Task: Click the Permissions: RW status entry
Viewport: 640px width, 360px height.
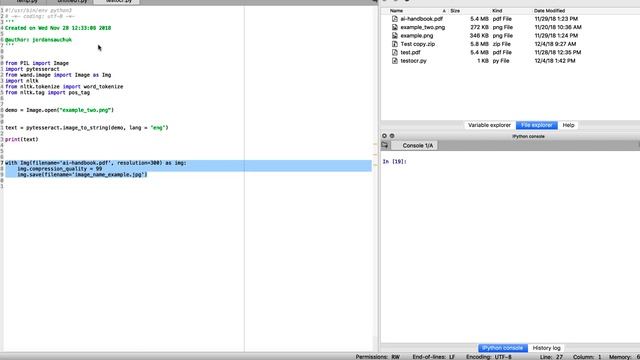Action: 378,357
